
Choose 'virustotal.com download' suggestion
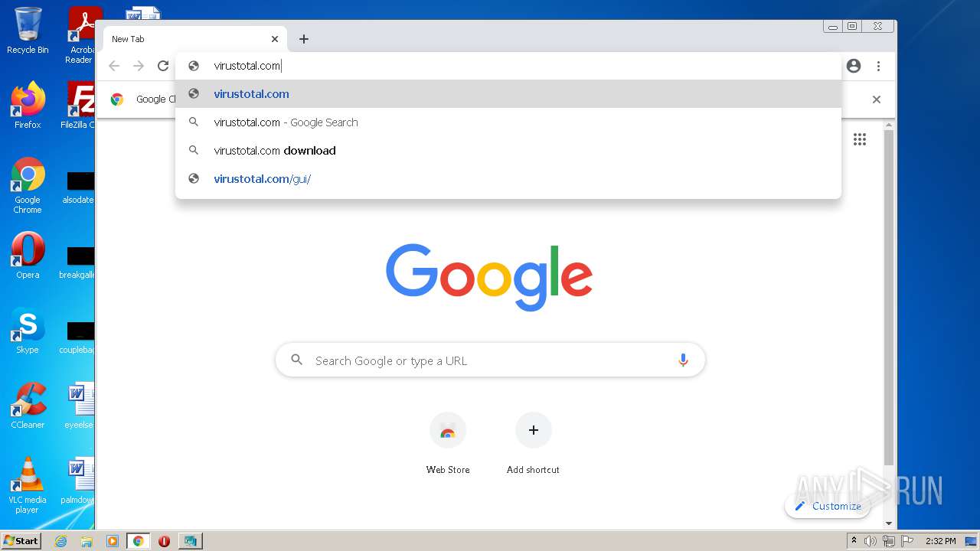[x=508, y=151]
